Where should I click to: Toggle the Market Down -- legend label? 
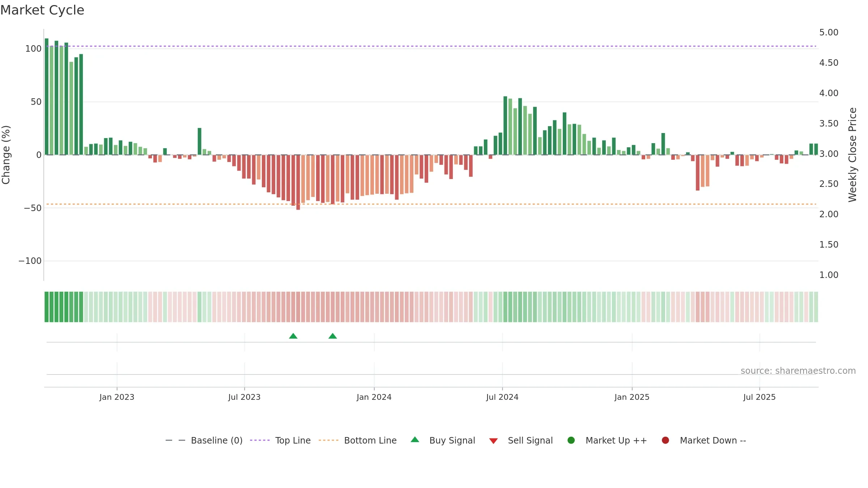[713, 441]
